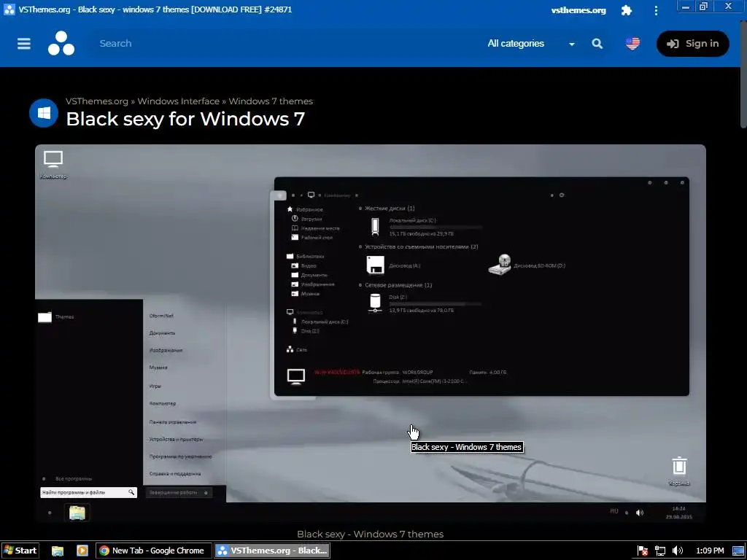Screen dimensions: 747x560
Task: Change language via the US flag icon
Action: point(632,43)
